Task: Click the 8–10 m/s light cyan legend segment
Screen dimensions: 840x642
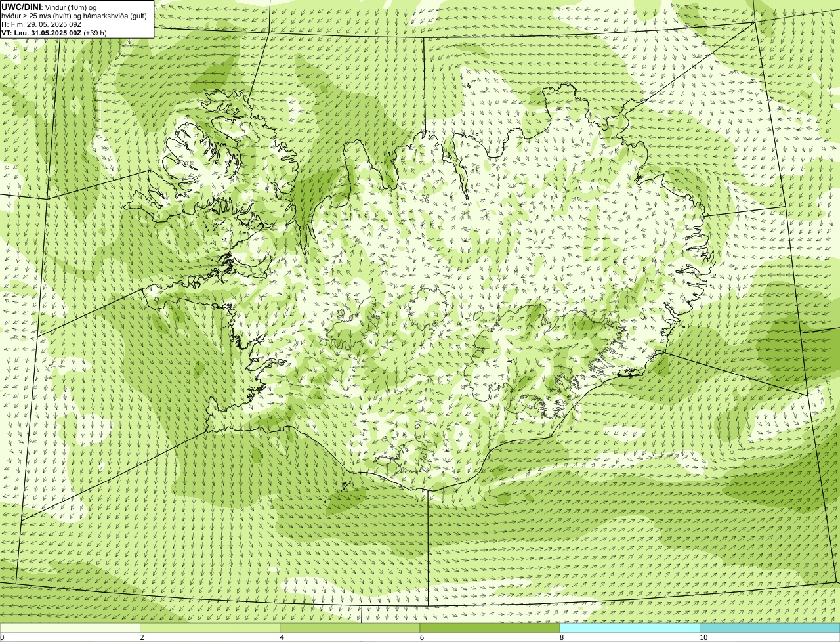Action: pos(630,628)
